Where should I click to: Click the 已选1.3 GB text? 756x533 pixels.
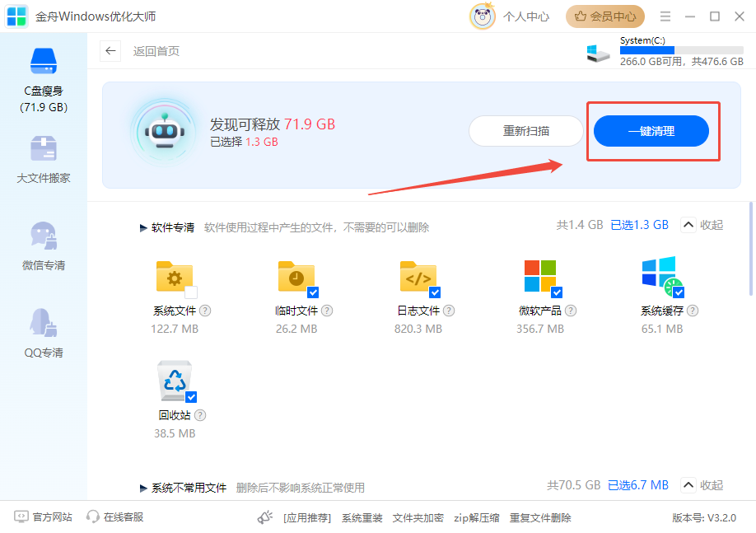point(639,225)
